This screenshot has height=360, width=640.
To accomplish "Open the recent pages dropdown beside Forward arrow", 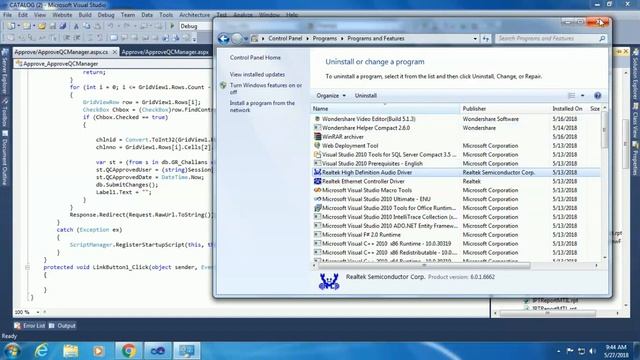I will tap(246, 39).
